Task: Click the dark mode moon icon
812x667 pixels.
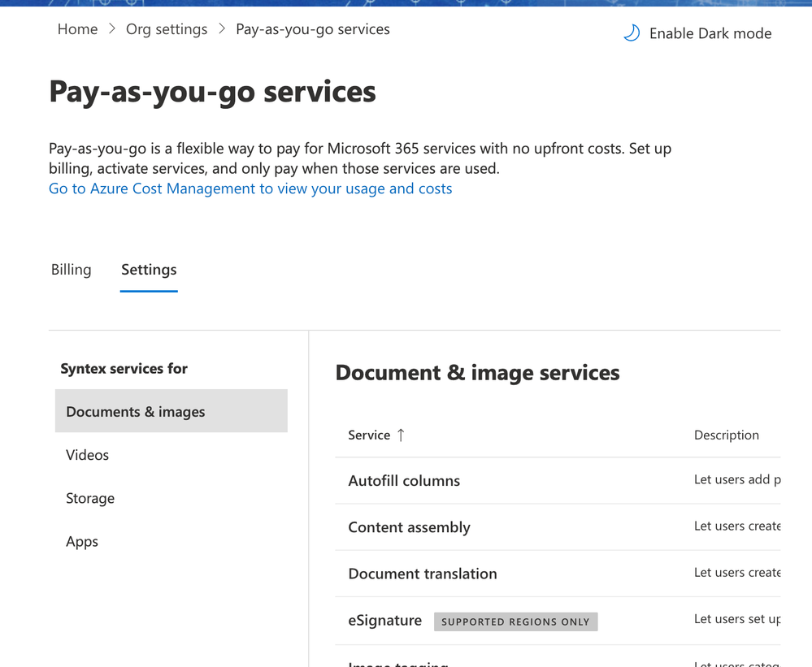Action: tap(632, 33)
